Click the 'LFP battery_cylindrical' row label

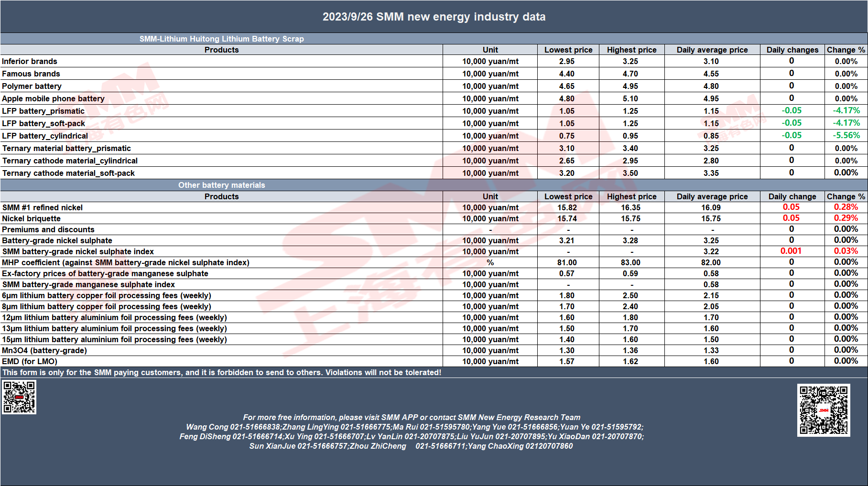click(45, 136)
